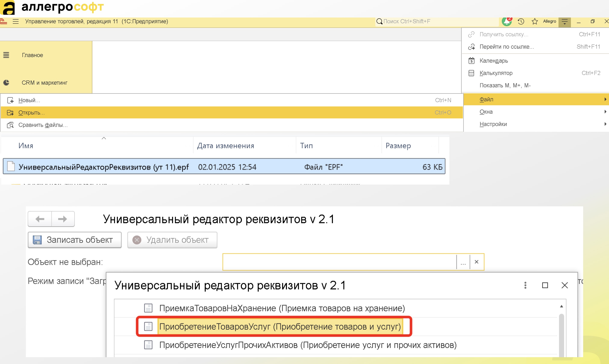Select Получить ссылку menu item
This screenshot has height=364, width=609.
click(536, 34)
